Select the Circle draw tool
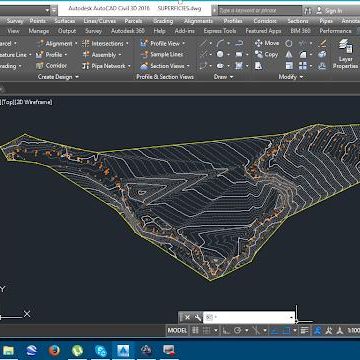The width and height of the screenshot is (360, 360). click(220, 54)
